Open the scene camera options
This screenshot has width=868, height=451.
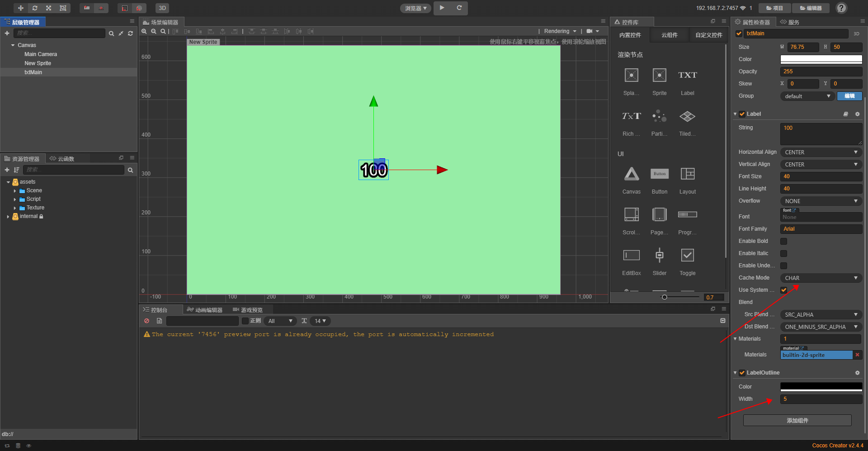coord(593,31)
